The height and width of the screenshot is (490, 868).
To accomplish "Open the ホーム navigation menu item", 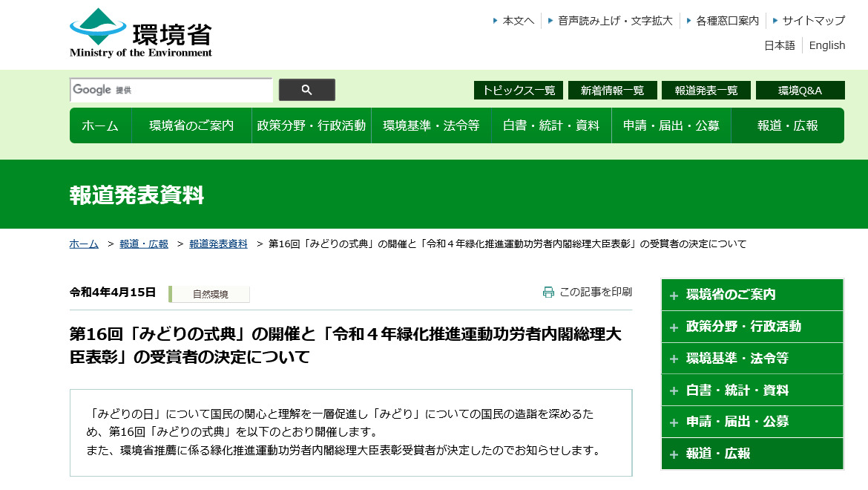I will [x=99, y=125].
